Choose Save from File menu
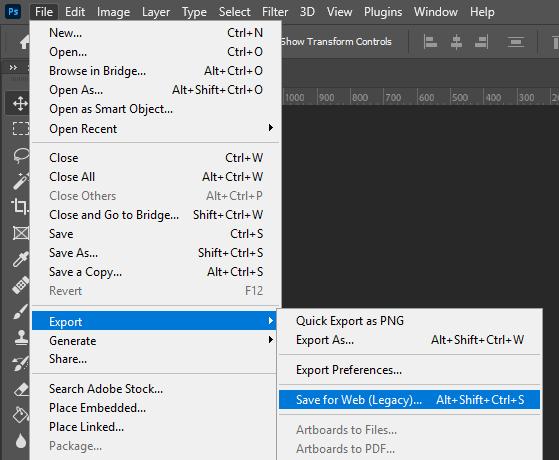Viewport: 559px width, 460px height. 155,234
